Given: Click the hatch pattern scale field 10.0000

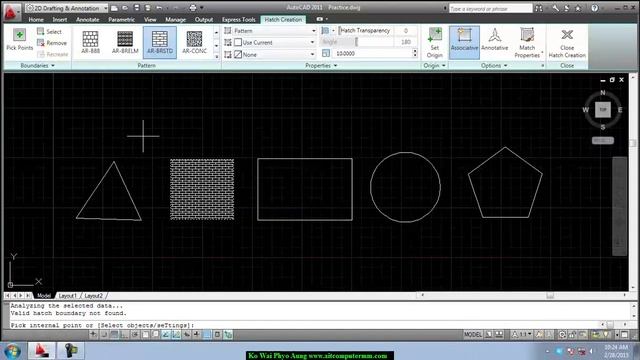Looking at the screenshot, I should (x=373, y=53).
